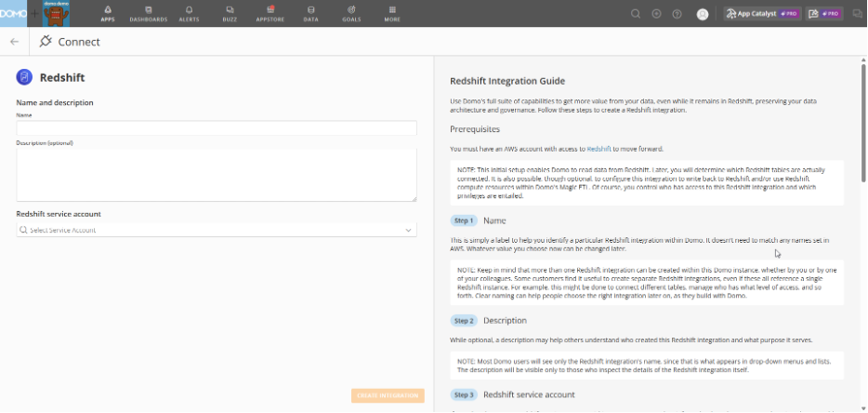Click the Step 3 badge

tap(464, 394)
